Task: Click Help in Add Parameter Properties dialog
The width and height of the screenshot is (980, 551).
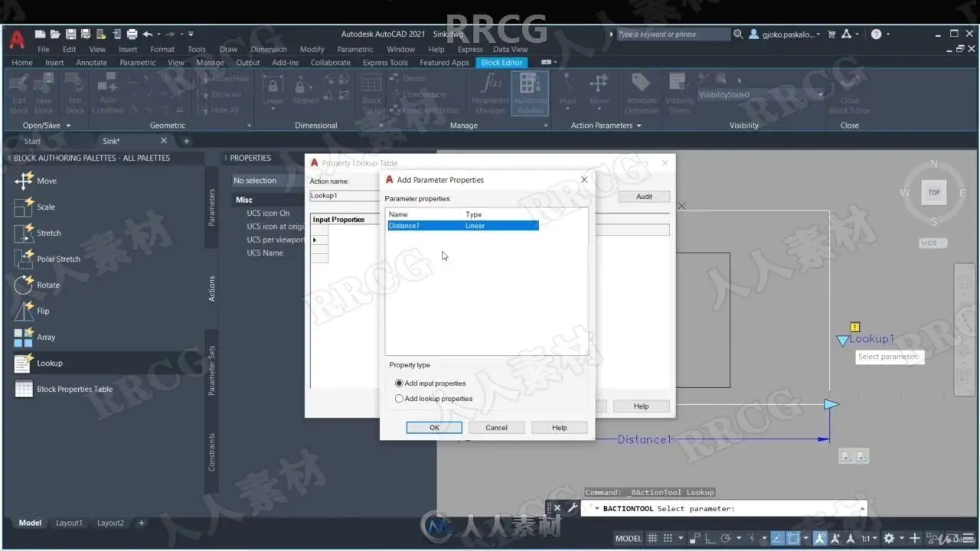Action: (x=559, y=428)
